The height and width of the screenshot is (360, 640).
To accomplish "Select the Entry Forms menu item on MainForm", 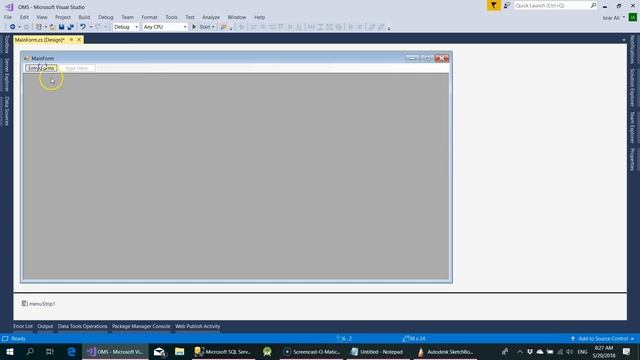I will 41,68.
